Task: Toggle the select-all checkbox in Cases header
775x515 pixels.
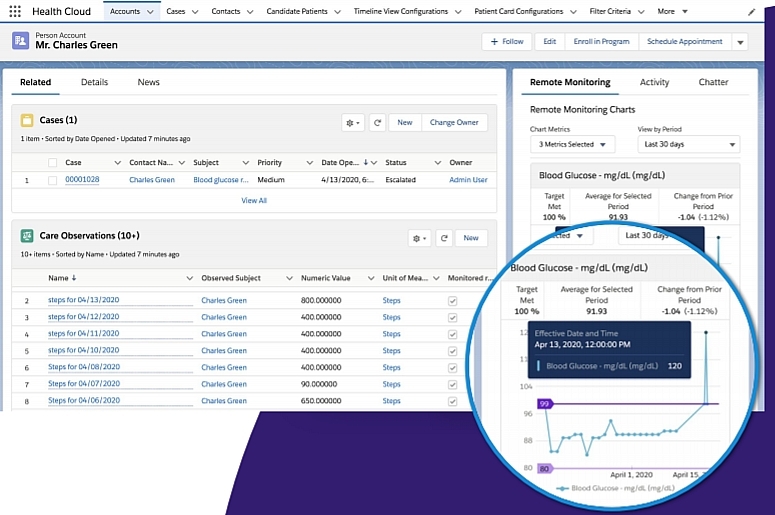Action: 52,162
